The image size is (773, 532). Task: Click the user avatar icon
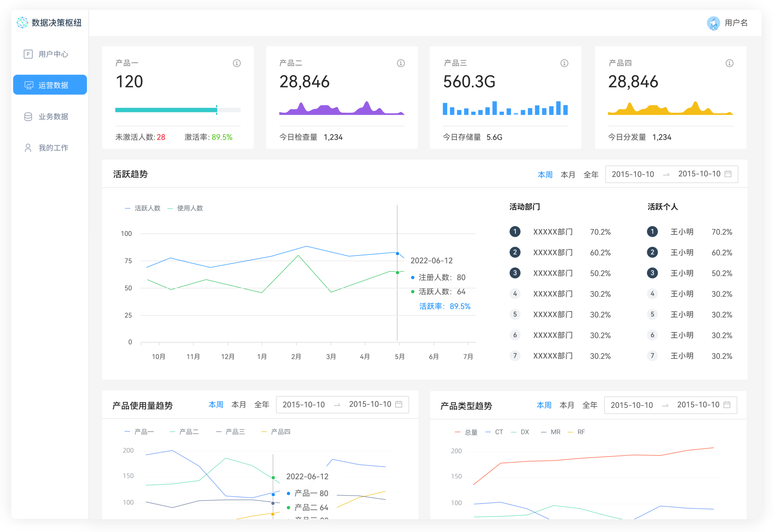[x=713, y=23]
